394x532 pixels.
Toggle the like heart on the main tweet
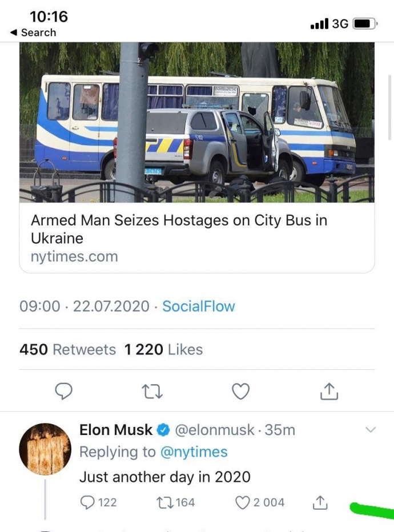[240, 392]
